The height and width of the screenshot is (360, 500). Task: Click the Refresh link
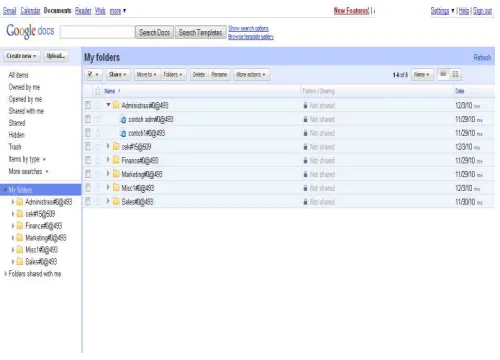pos(482,58)
